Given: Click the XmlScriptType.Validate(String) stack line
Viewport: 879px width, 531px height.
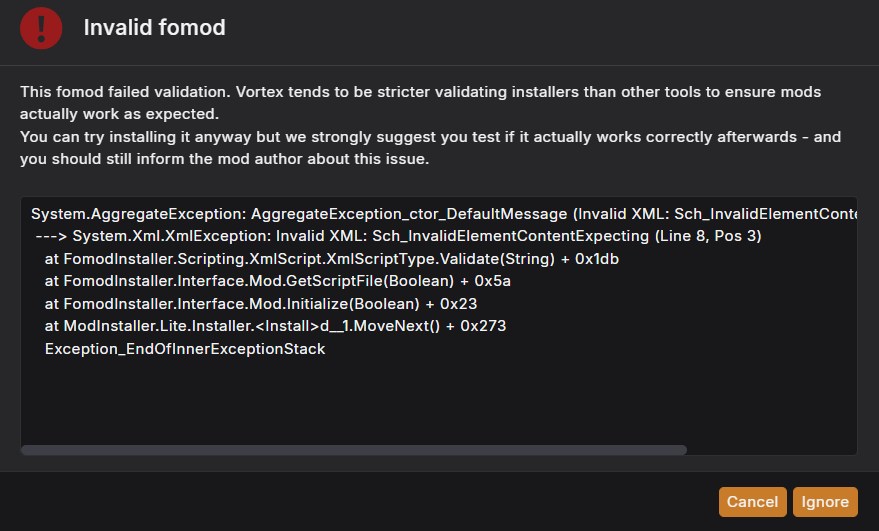Looking at the screenshot, I should point(331,258).
